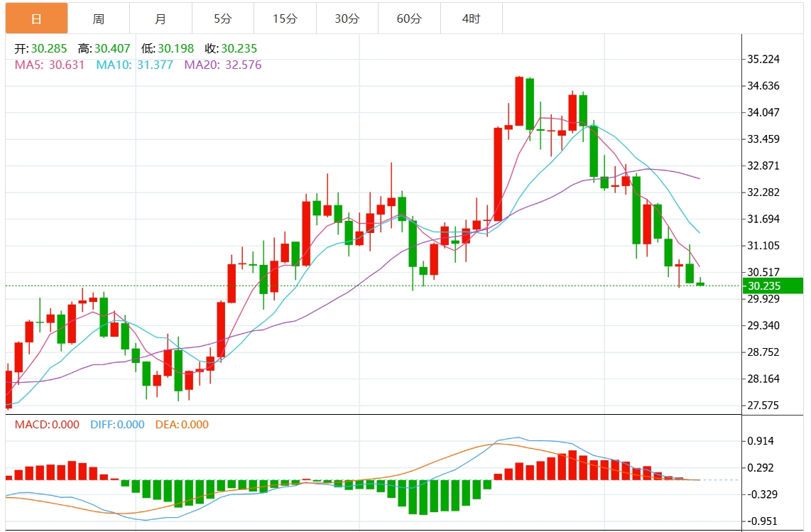Open the 30分 timeframe tab
Screen dimensions: 811x532
347,18
